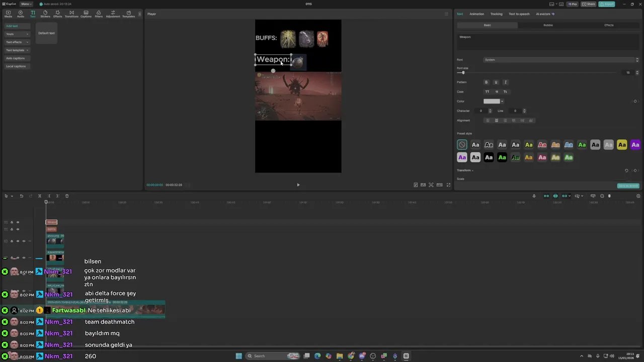Switch to the Tracking tab
The image size is (644, 362).
496,14
